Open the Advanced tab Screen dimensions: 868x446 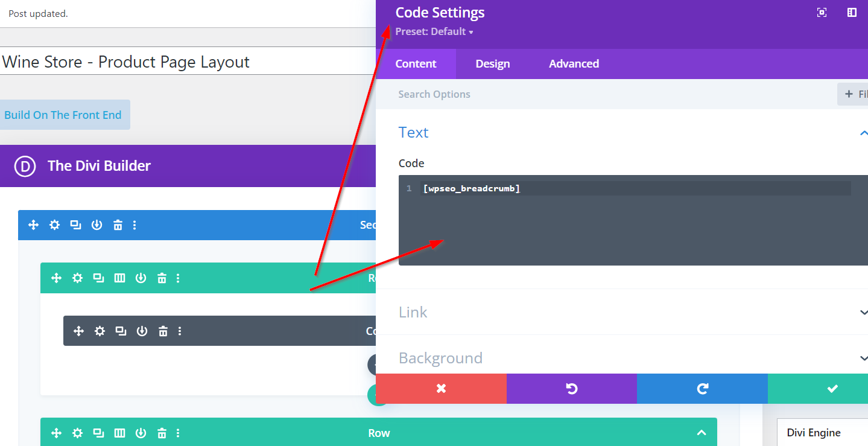pyautogui.click(x=574, y=64)
